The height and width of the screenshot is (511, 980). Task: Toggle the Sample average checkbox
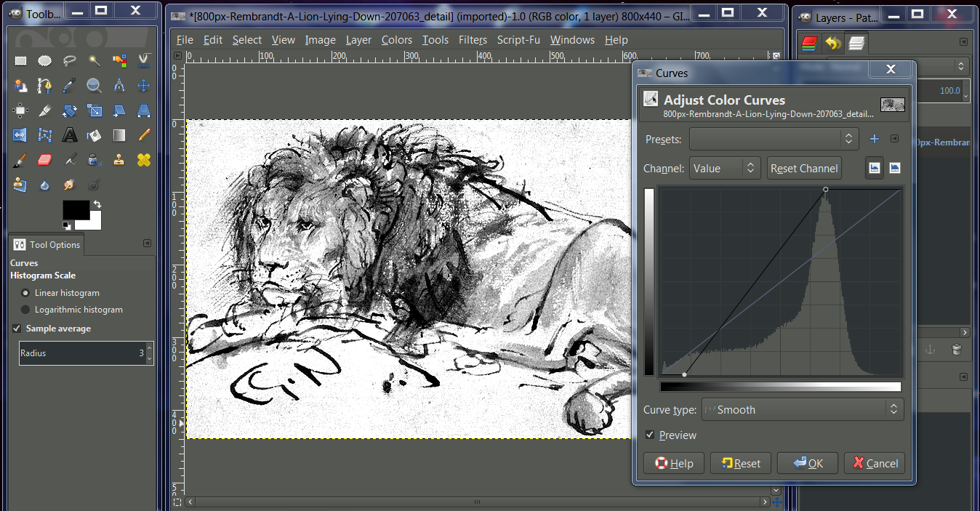17,329
